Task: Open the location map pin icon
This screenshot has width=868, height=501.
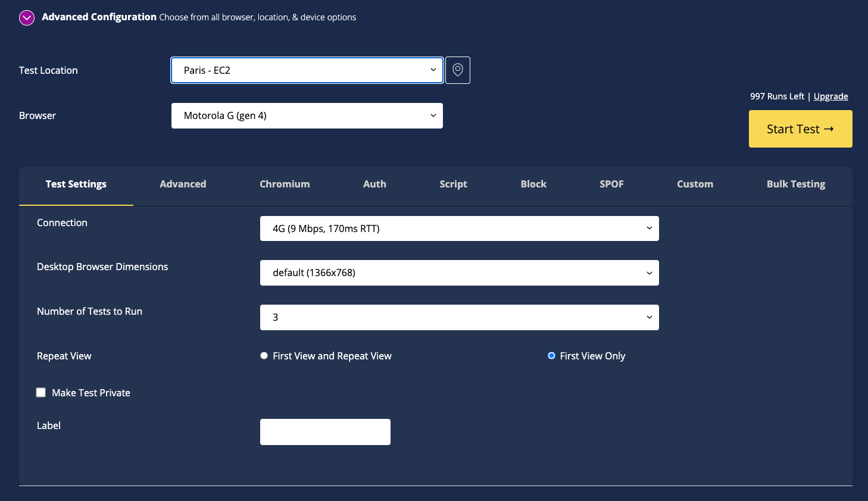Action: [458, 70]
